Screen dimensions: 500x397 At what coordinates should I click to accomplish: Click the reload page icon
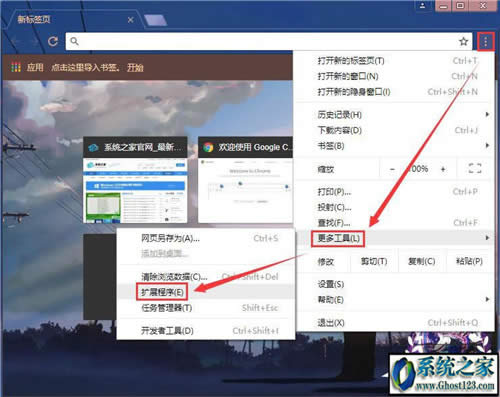(53, 41)
